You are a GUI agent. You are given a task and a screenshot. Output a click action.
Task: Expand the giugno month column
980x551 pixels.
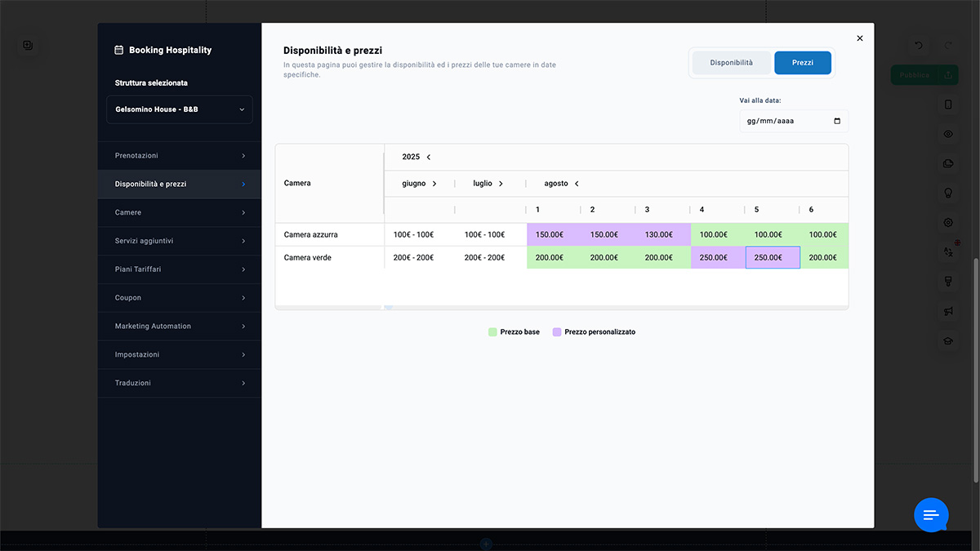(x=434, y=184)
